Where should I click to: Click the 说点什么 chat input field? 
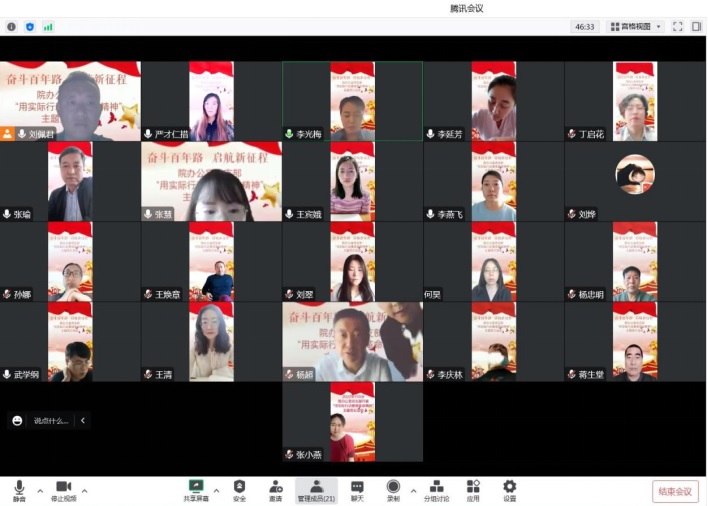(x=51, y=421)
